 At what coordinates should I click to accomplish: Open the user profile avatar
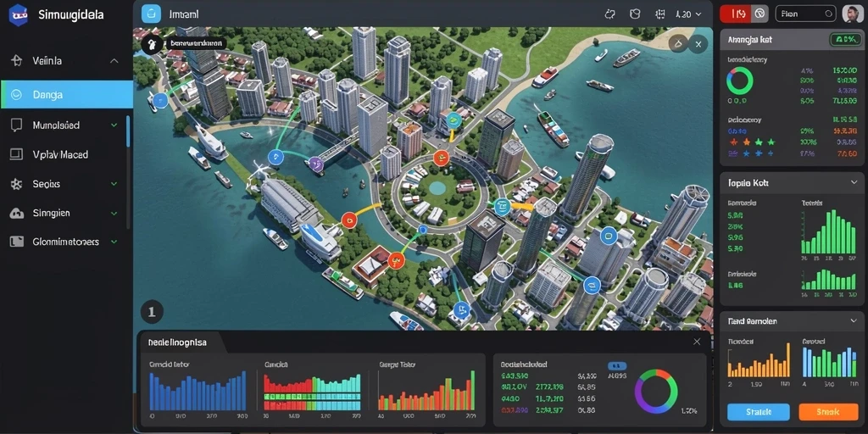pos(852,14)
